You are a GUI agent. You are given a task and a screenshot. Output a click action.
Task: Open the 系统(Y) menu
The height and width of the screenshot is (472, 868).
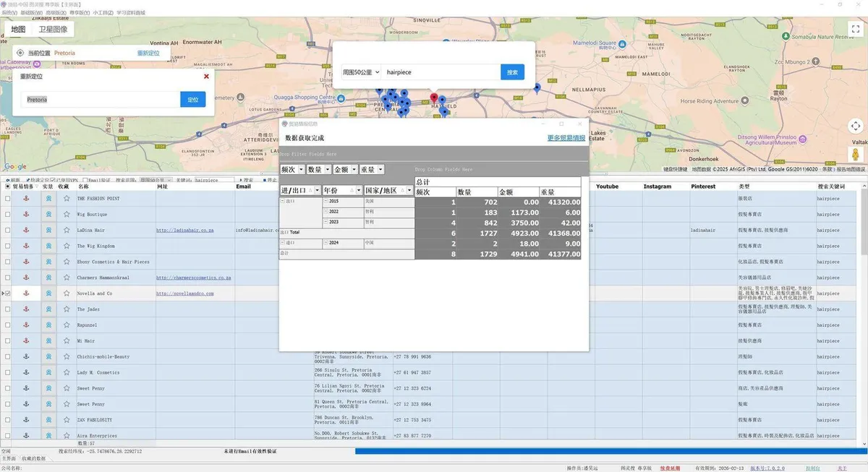click(9, 12)
